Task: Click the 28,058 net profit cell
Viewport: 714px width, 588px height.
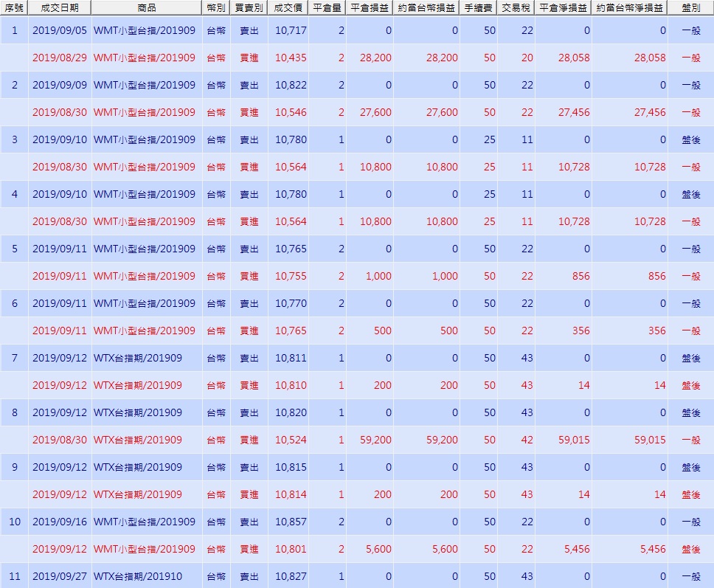Action: (x=574, y=58)
